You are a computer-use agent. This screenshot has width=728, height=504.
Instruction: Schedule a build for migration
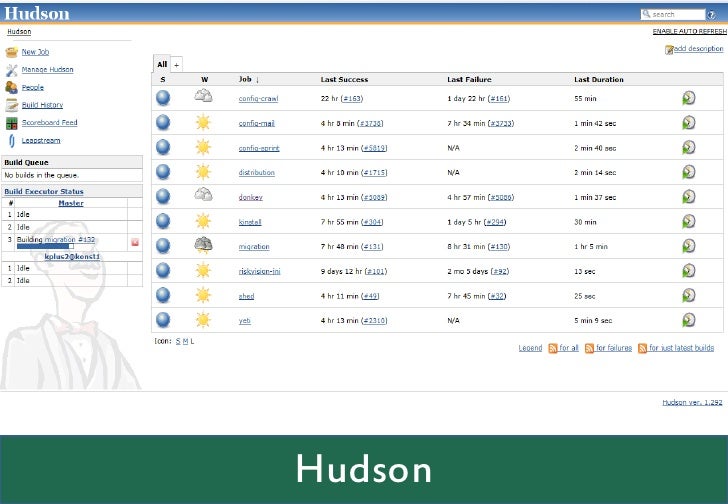pyautogui.click(x=689, y=246)
